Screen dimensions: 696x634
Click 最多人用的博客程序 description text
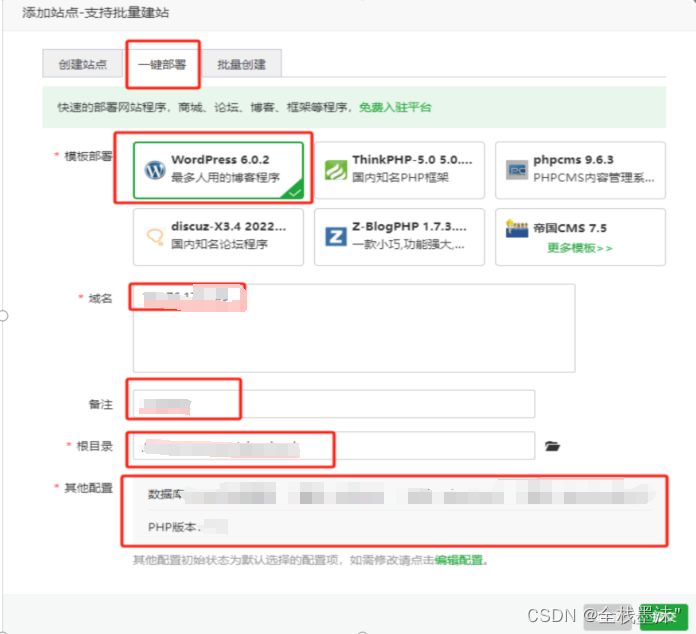(225, 178)
